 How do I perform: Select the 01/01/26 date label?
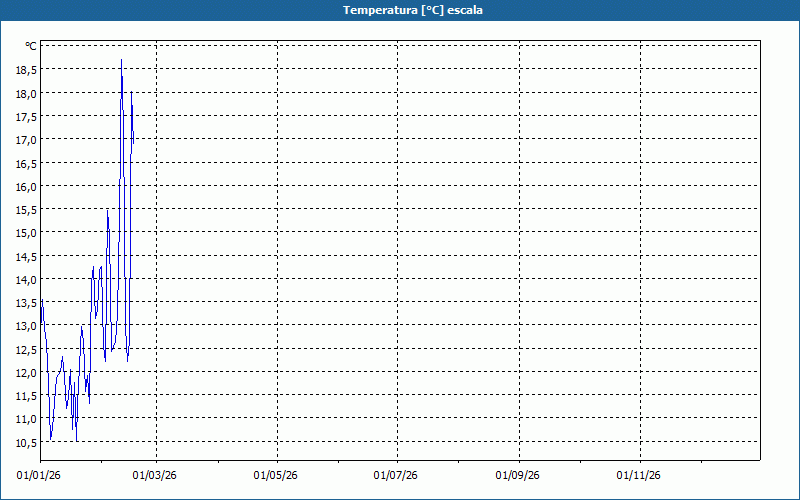pyautogui.click(x=39, y=475)
